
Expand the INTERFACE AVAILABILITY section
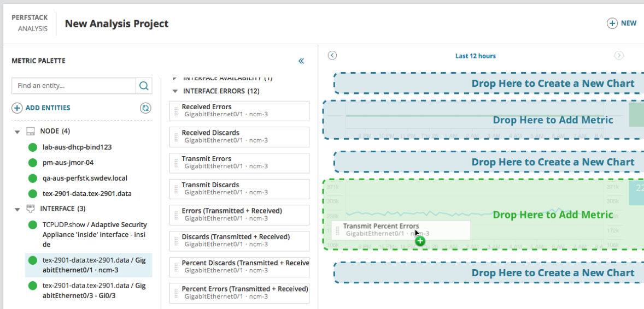[x=175, y=78]
